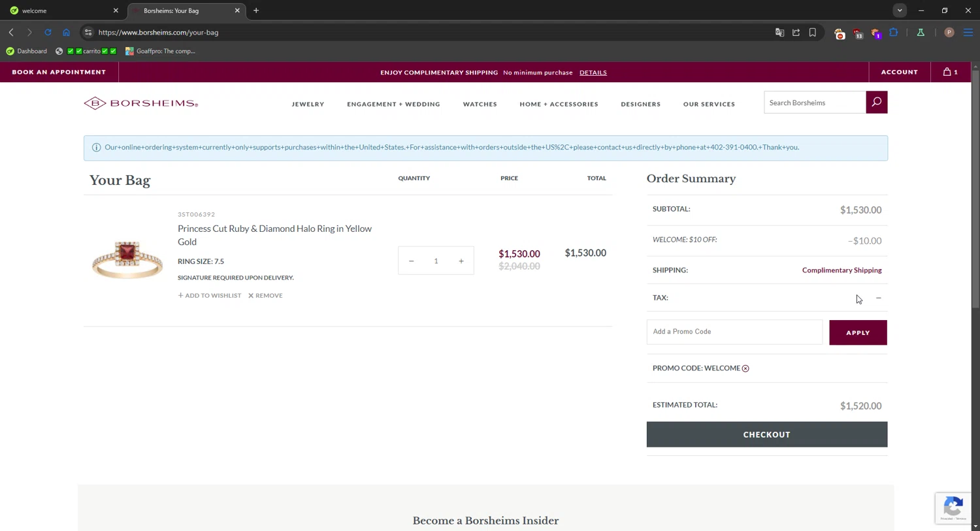The width and height of the screenshot is (980, 531).
Task: Click Book an Appointment
Action: pos(59,72)
